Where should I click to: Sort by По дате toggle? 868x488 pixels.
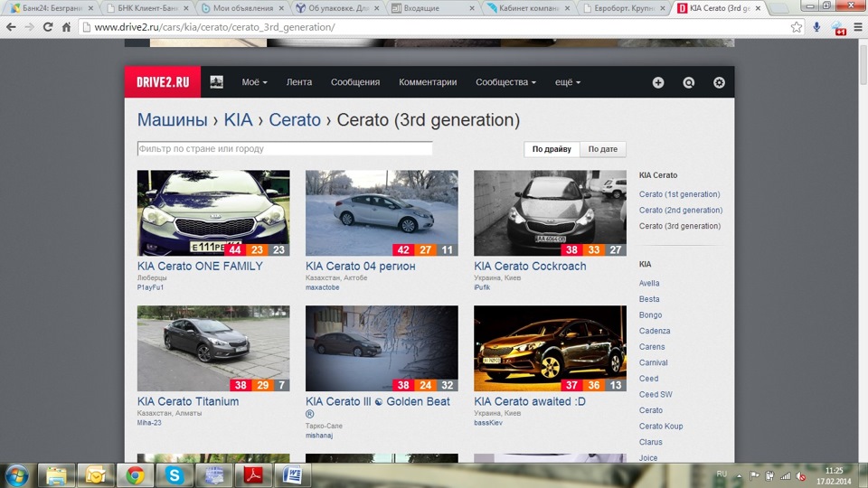coord(602,149)
